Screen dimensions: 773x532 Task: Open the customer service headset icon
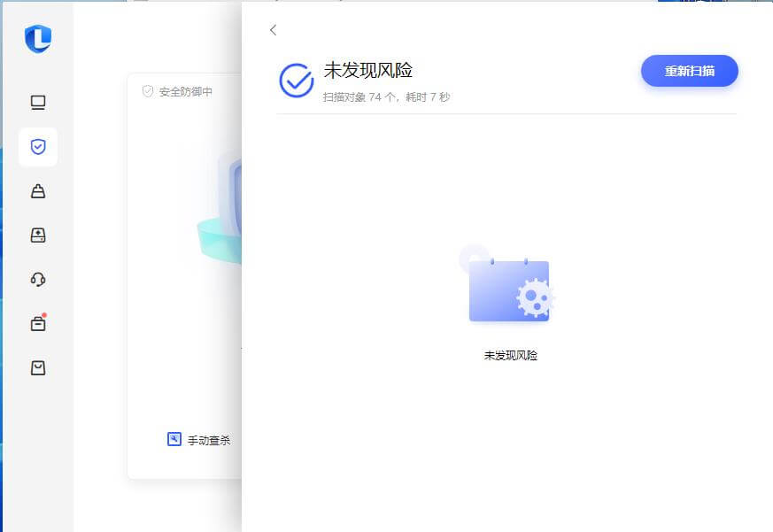pos(38,280)
